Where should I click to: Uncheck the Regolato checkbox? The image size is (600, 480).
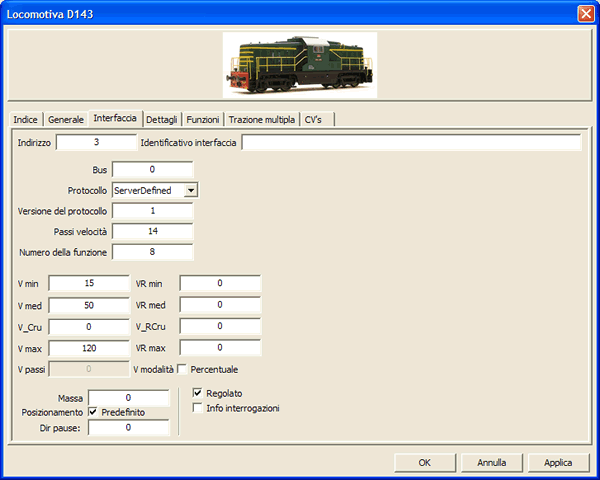(197, 393)
